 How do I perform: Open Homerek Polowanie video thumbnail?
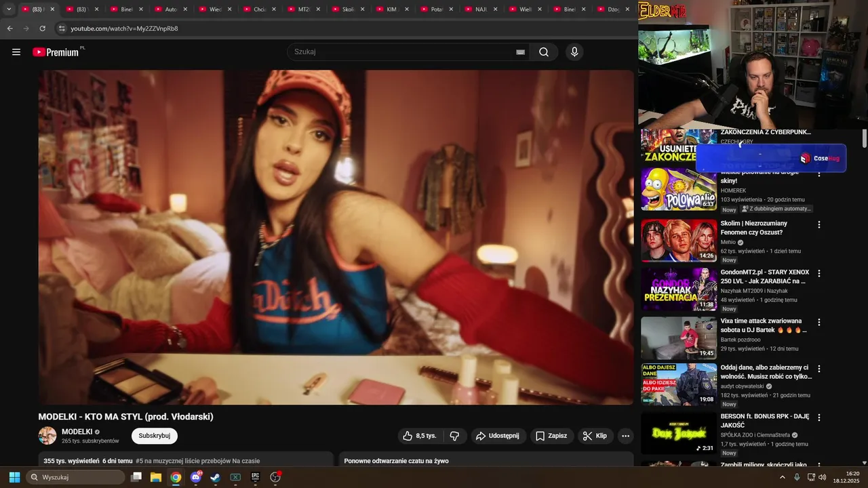(x=679, y=189)
